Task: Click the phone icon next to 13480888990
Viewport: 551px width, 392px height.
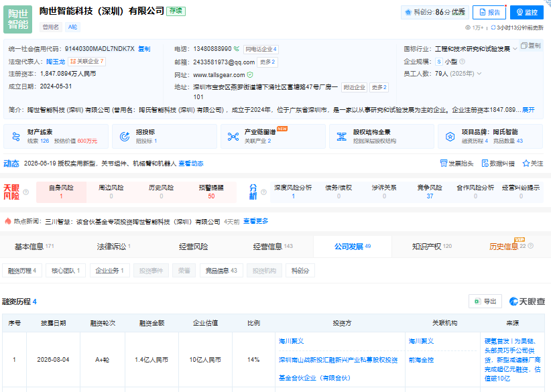Action: (x=237, y=49)
